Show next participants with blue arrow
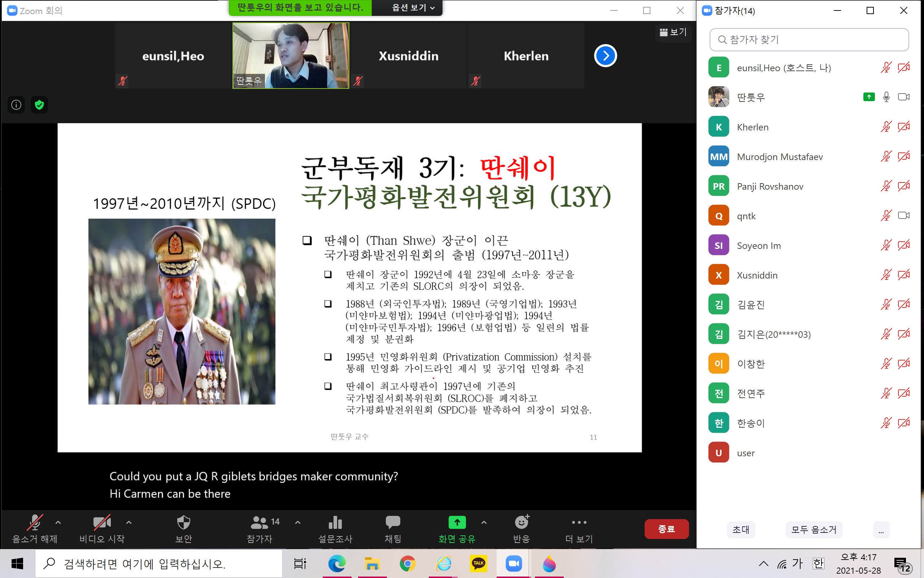Screen dimensions: 924x578 [605, 56]
